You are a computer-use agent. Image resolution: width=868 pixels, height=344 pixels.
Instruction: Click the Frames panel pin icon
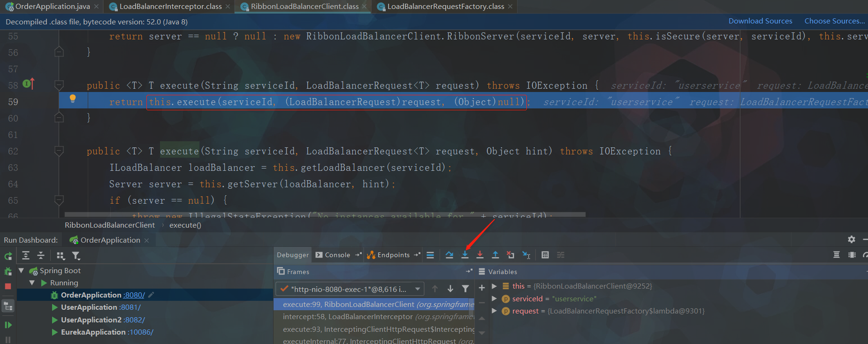pyautogui.click(x=469, y=271)
